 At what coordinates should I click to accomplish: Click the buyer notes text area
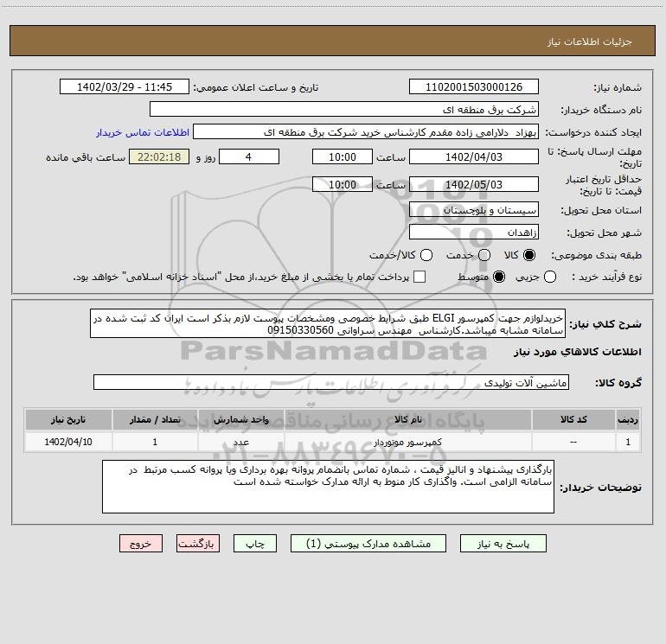pos(328,487)
